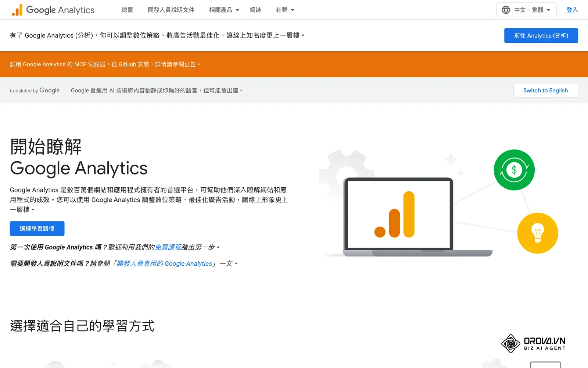588x368 pixels.
Task: Click the 登入 sign-in link
Action: coord(572,10)
